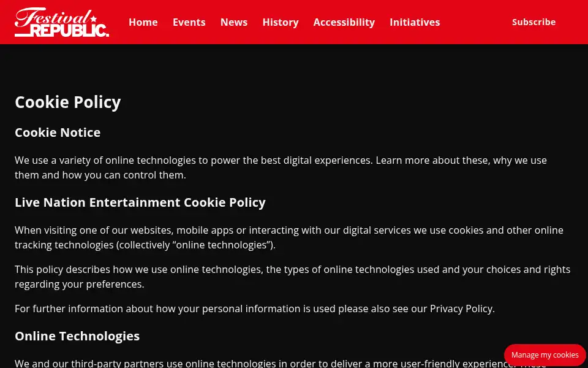
Task: Click the Festival Republic logo
Action: click(62, 22)
